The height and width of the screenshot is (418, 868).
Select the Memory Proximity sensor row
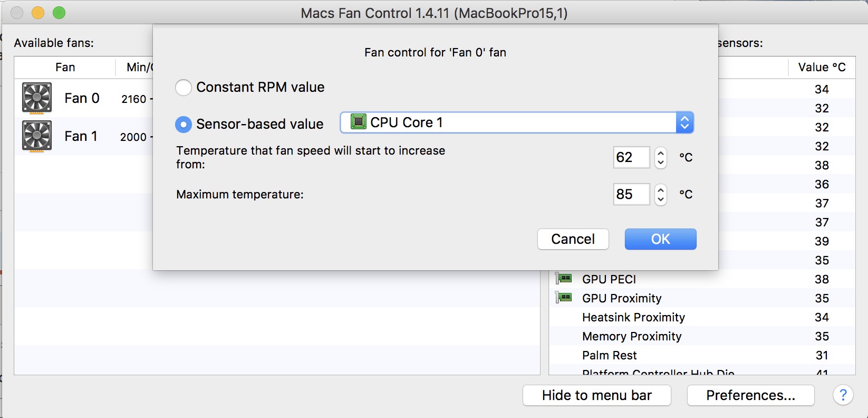tap(702, 336)
